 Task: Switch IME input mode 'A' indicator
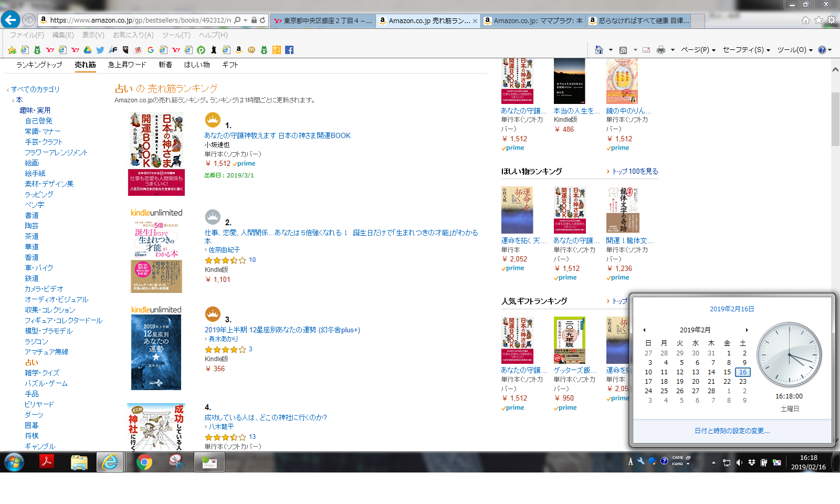[631, 461]
